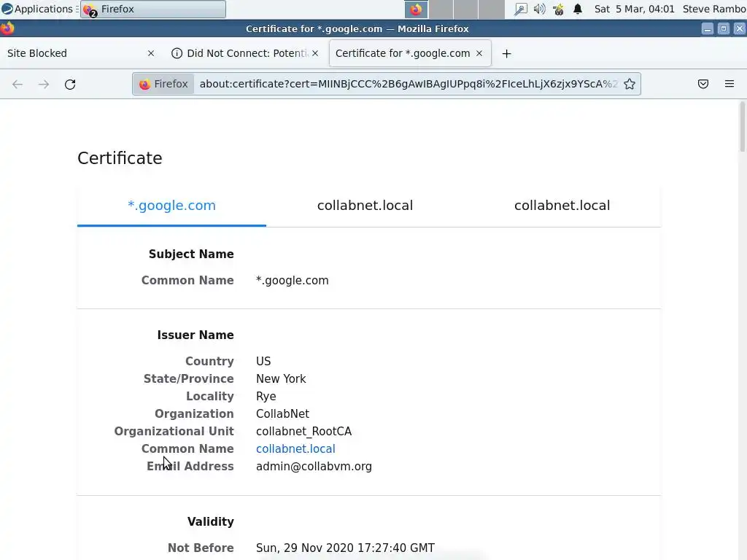Image resolution: width=747 pixels, height=560 pixels.
Task: Click the forward navigation arrow
Action: (44, 85)
